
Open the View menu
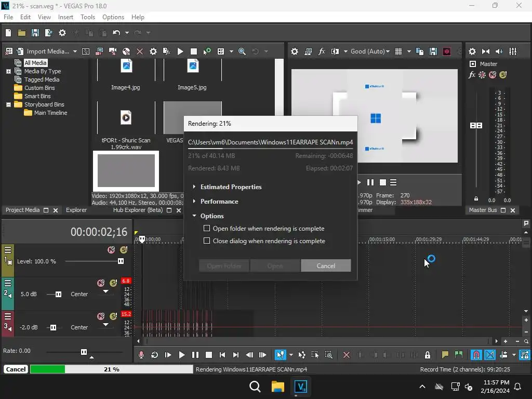[x=44, y=17]
